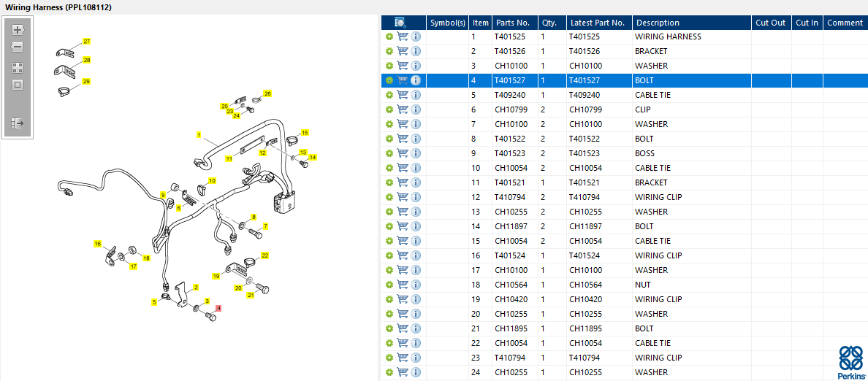Click the single-square fit view icon

(18, 85)
